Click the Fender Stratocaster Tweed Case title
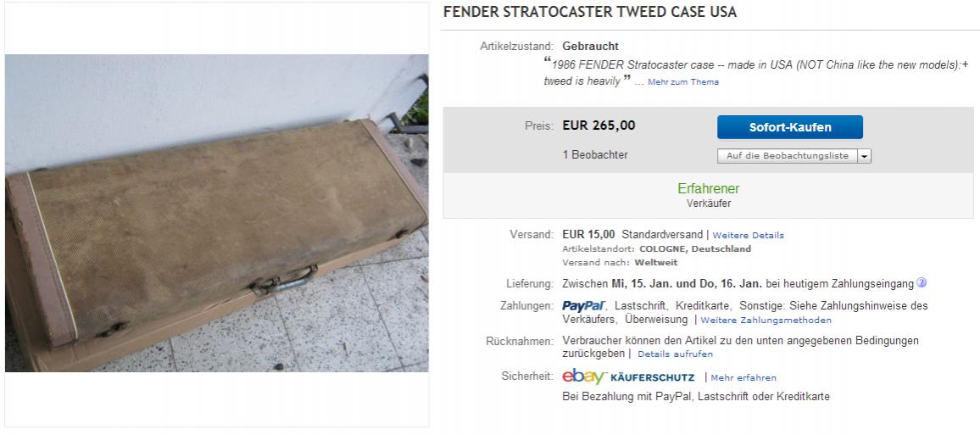Screen dimensions: 980x435 click(x=589, y=13)
